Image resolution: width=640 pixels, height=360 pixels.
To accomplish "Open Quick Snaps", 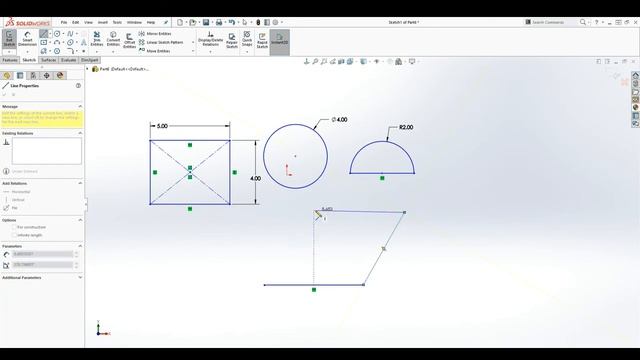I will pos(247,38).
